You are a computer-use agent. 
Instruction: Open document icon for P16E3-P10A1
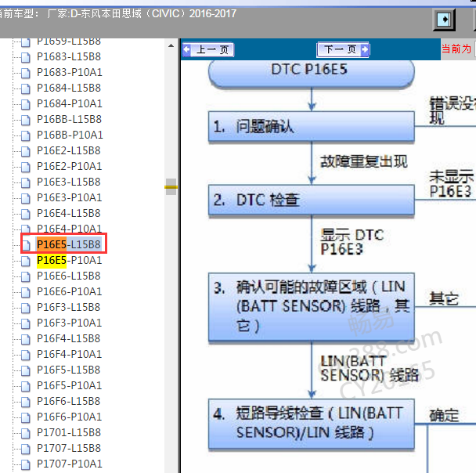(x=26, y=197)
